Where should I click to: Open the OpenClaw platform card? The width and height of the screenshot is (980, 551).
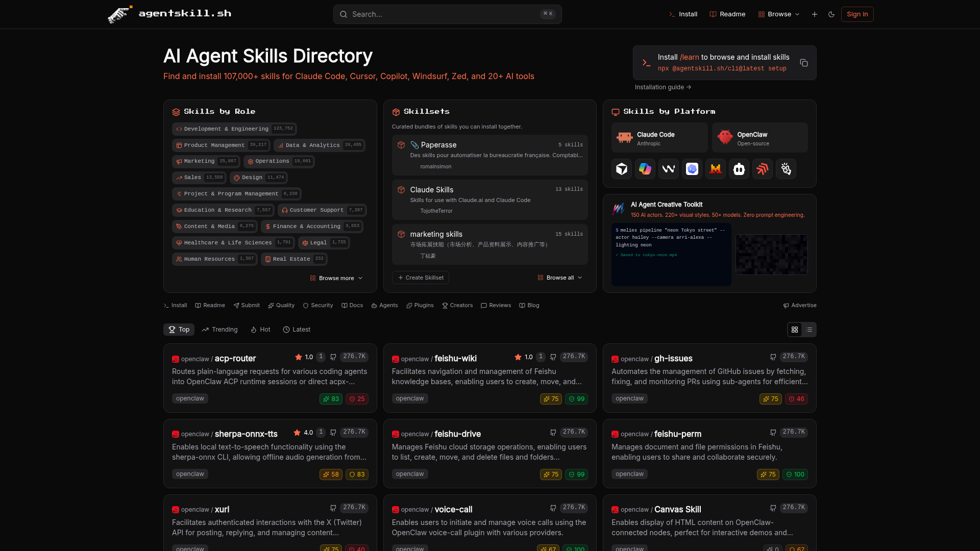(759, 138)
